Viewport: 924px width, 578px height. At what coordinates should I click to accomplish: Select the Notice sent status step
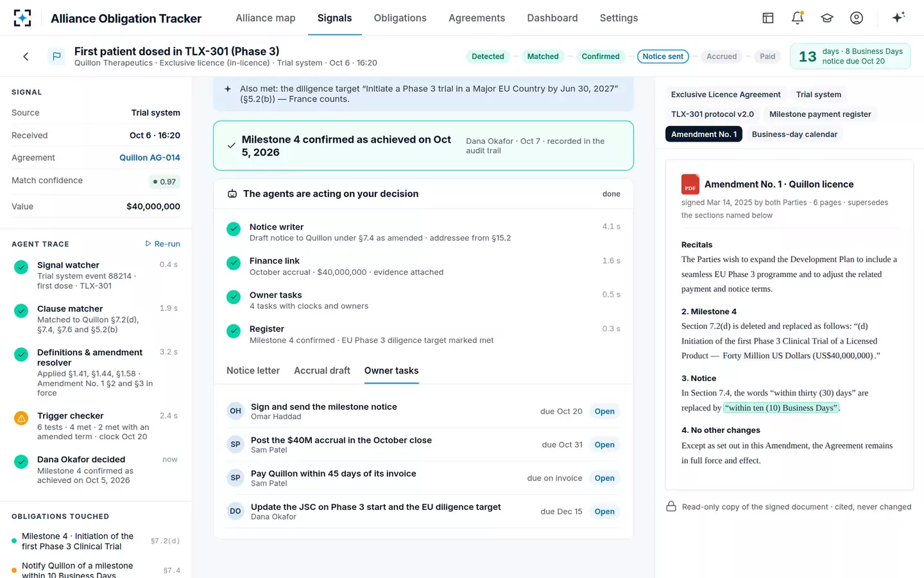(663, 57)
